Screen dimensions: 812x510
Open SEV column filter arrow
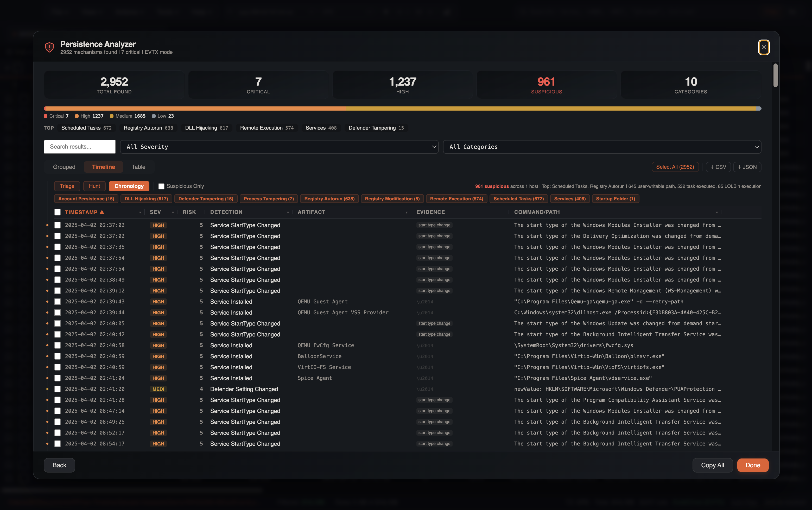[x=173, y=212]
